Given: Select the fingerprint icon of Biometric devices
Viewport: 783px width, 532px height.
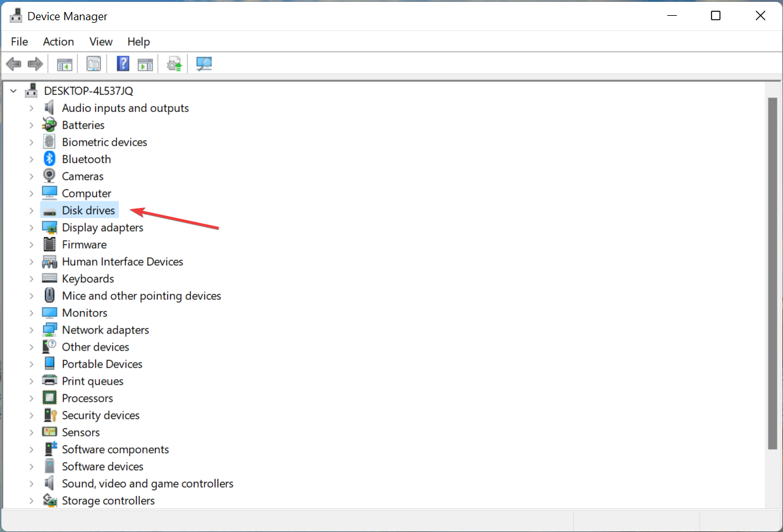Looking at the screenshot, I should click(x=49, y=142).
